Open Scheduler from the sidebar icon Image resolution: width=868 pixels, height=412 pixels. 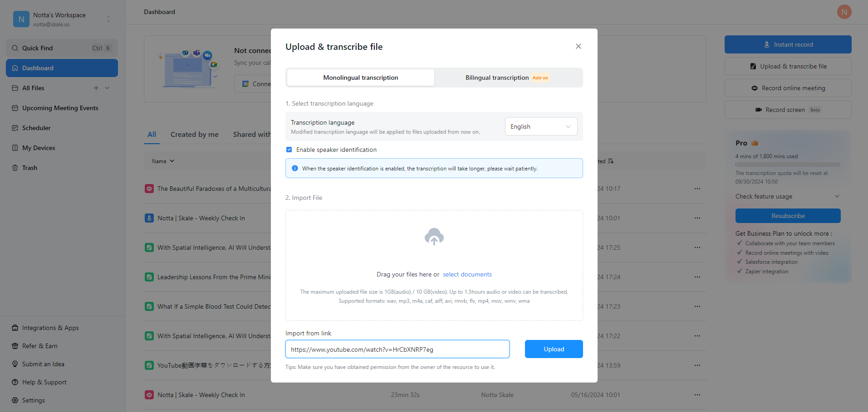point(15,128)
